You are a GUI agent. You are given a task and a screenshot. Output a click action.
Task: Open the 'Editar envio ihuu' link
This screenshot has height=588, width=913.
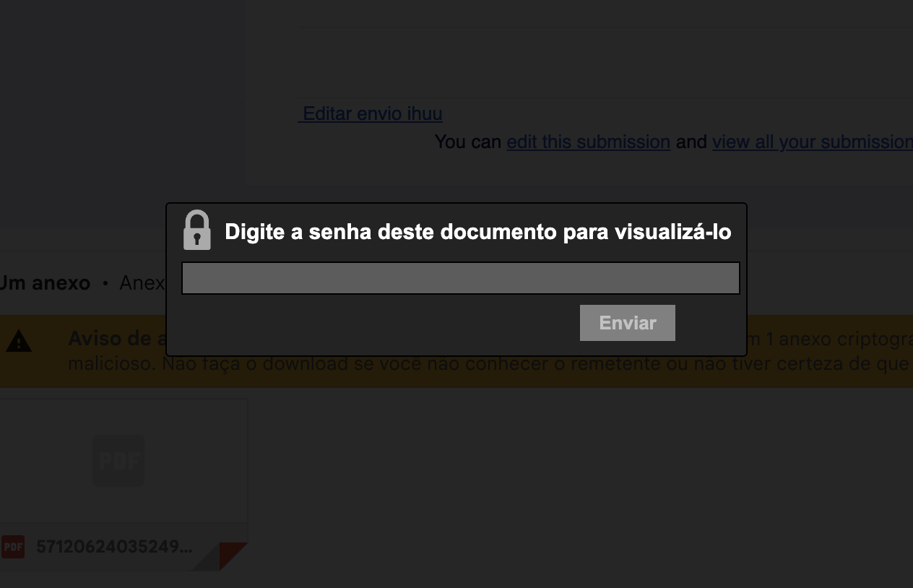coord(371,113)
